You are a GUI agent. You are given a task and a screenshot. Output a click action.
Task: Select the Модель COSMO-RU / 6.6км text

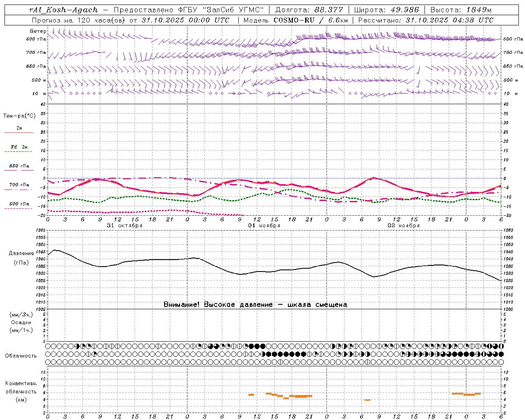pos(295,20)
